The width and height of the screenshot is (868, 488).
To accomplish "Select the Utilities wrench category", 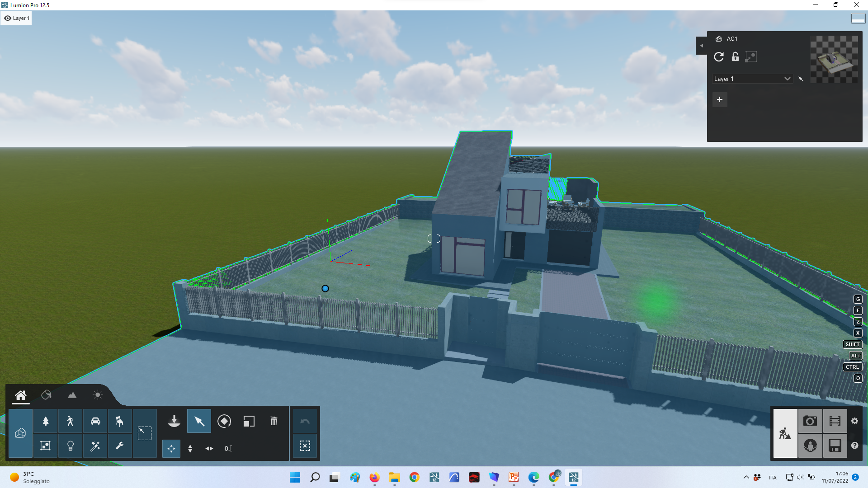I will (120, 446).
